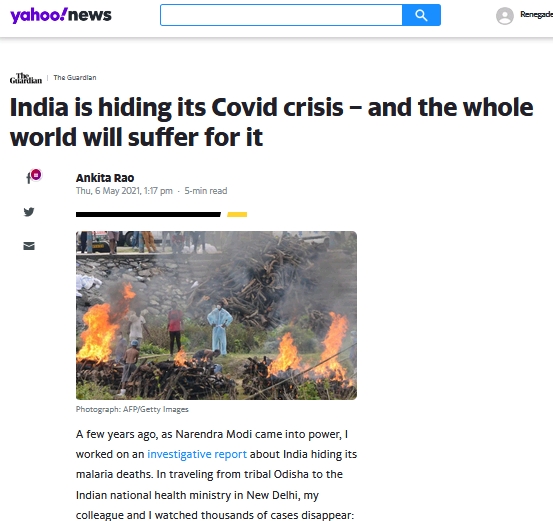The height and width of the screenshot is (521, 553).
Task: Click the yellow accent bar
Action: pos(237,214)
